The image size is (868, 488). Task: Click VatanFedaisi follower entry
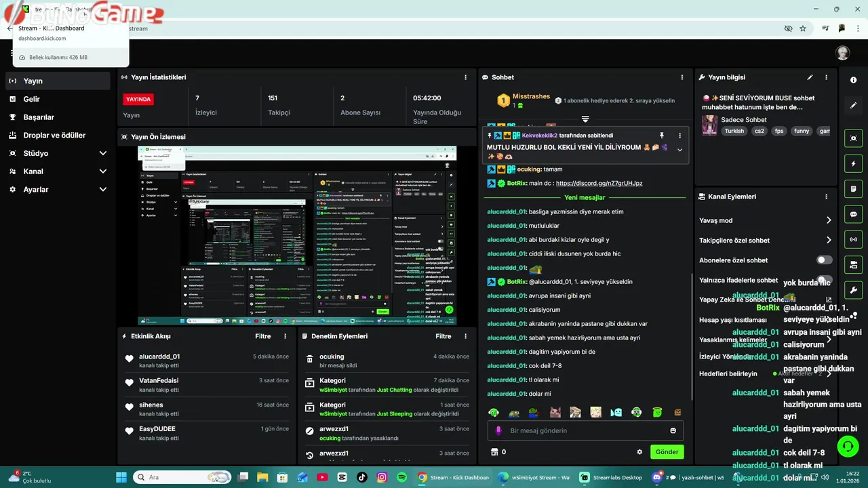click(159, 381)
